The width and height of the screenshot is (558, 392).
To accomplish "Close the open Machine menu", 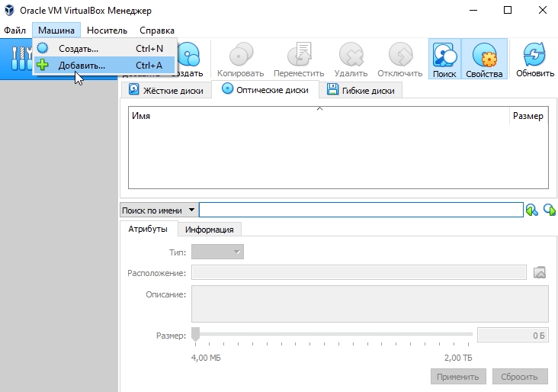I will 56,31.
